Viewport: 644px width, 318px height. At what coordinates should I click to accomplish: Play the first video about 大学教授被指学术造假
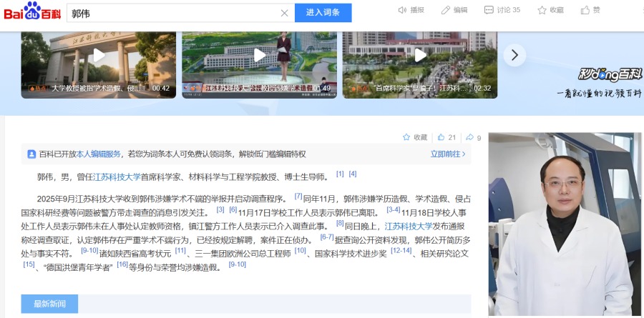point(99,56)
